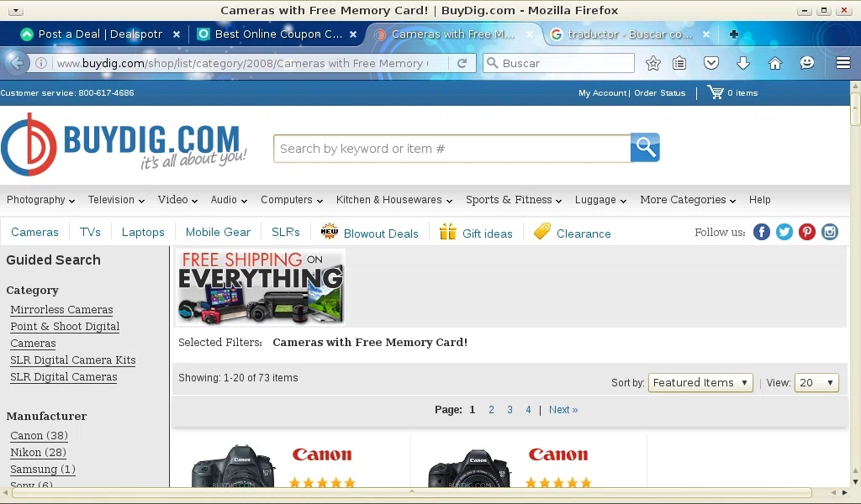
Task: Expand the Luggage menu
Action: 600,200
